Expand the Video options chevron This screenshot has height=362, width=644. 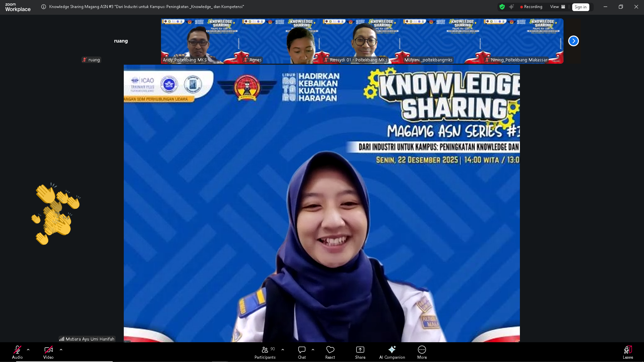point(61,350)
